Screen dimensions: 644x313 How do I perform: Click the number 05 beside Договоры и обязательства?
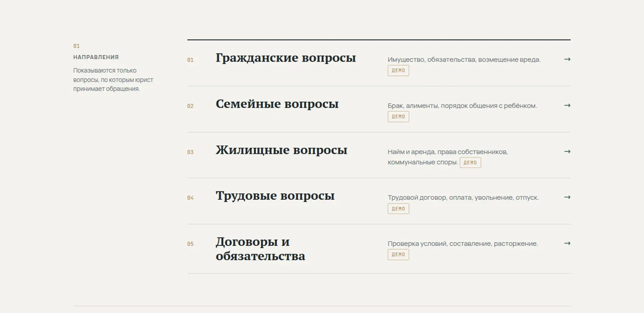pyautogui.click(x=190, y=244)
